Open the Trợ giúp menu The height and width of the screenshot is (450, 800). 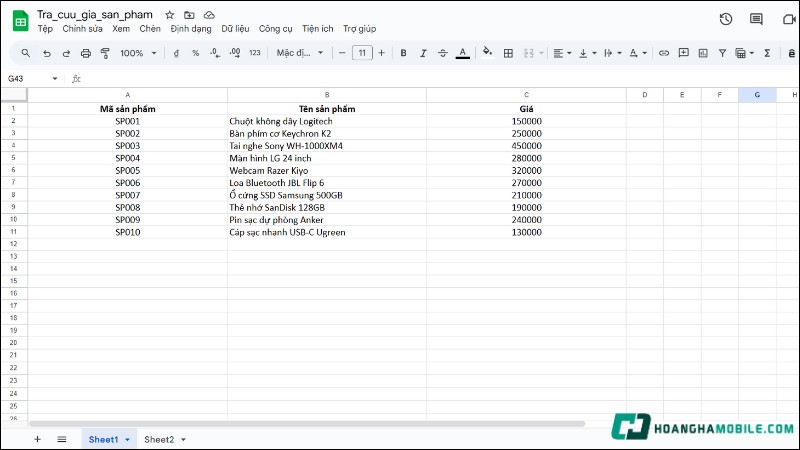point(359,29)
